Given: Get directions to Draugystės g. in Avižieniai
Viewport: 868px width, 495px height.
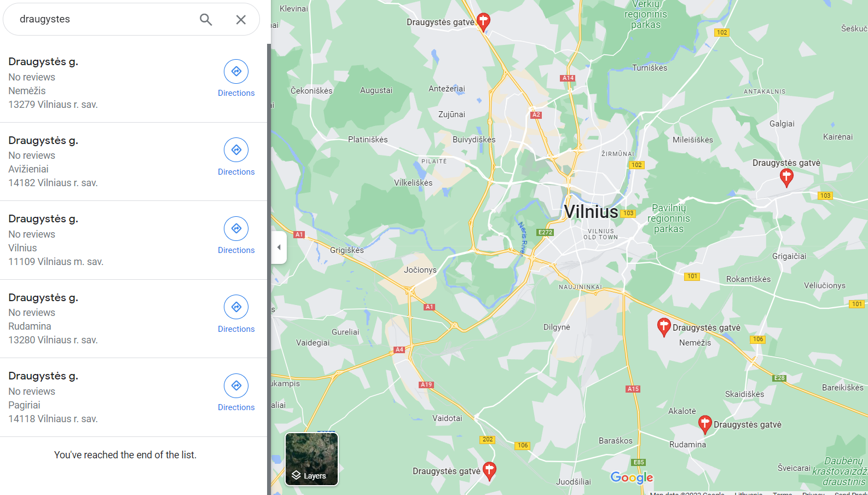Looking at the screenshot, I should click(x=236, y=157).
